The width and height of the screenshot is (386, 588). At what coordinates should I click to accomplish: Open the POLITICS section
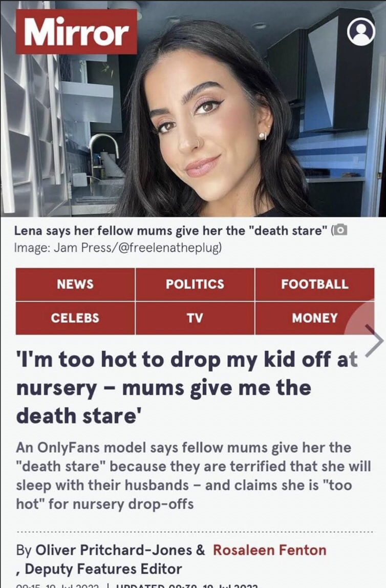click(x=195, y=284)
